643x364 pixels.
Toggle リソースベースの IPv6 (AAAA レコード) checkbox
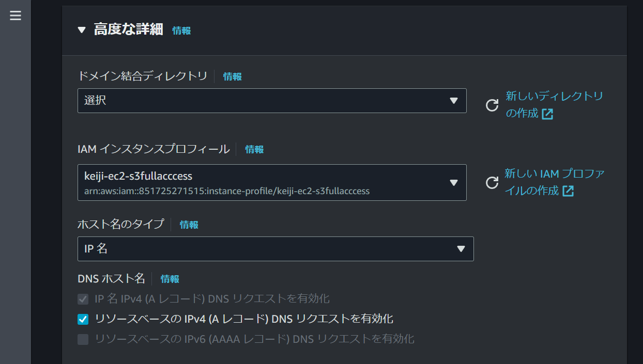[x=83, y=339]
